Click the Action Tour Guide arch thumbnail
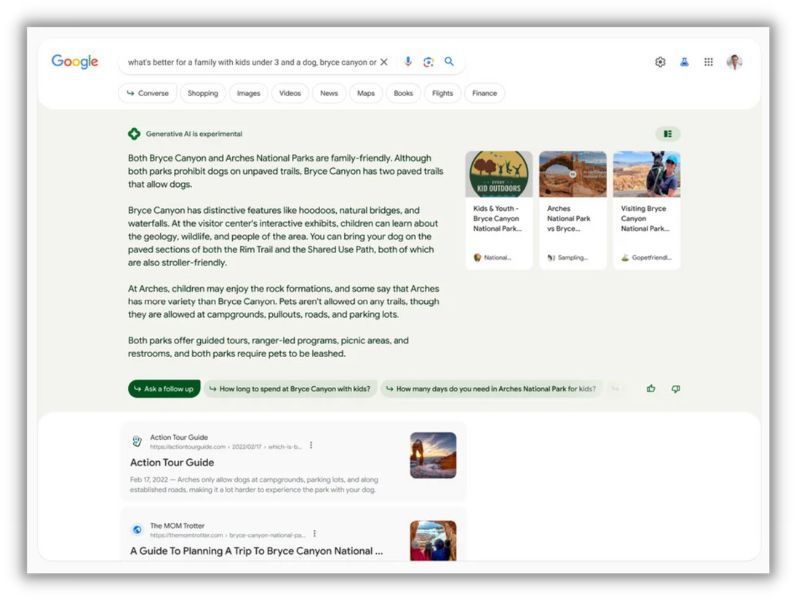799x600 pixels. tap(433, 455)
